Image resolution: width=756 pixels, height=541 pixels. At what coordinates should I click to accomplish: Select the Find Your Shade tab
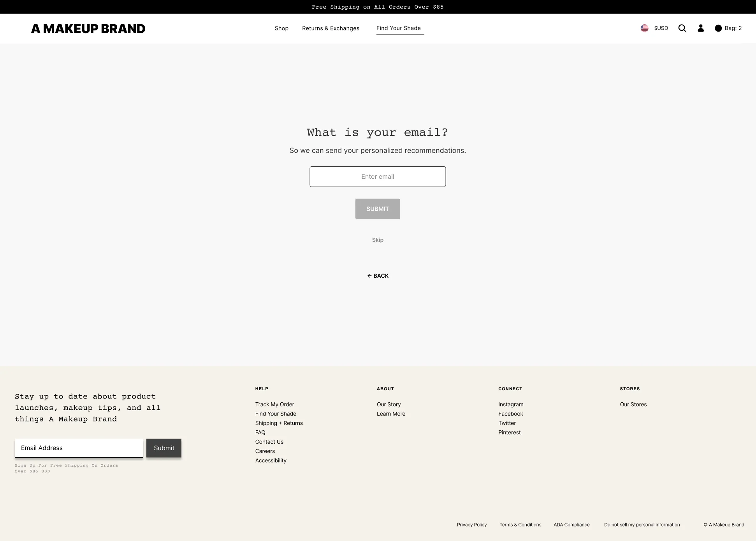pos(398,28)
